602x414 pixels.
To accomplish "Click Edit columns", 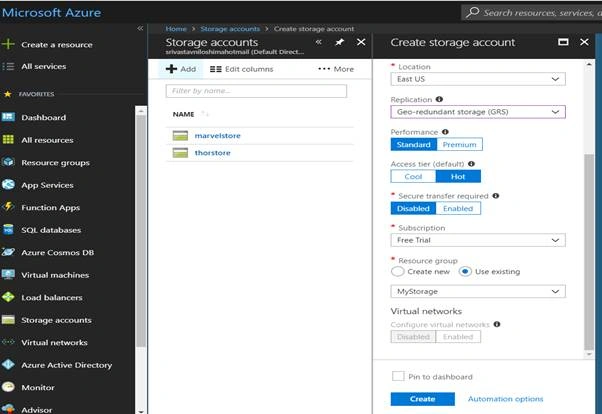I will point(241,69).
